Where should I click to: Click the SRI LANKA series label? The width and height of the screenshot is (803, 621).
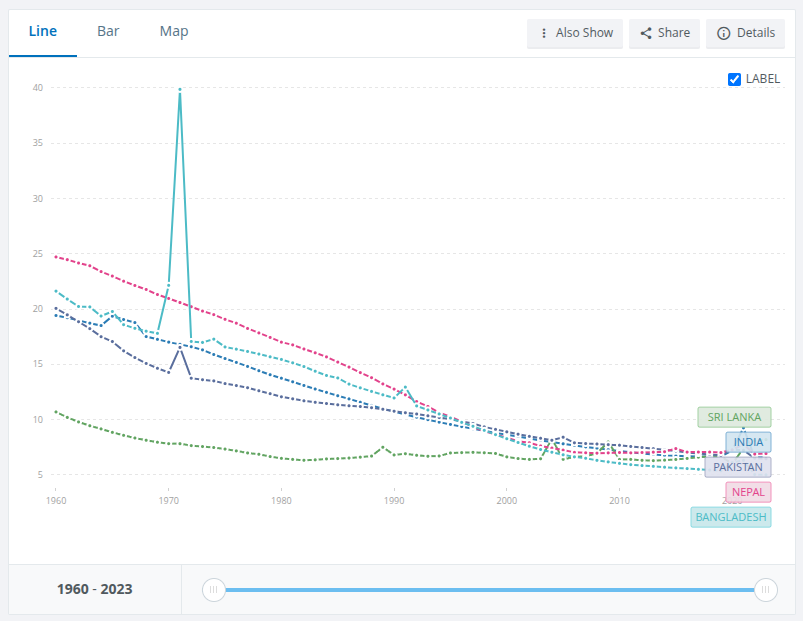click(x=734, y=417)
